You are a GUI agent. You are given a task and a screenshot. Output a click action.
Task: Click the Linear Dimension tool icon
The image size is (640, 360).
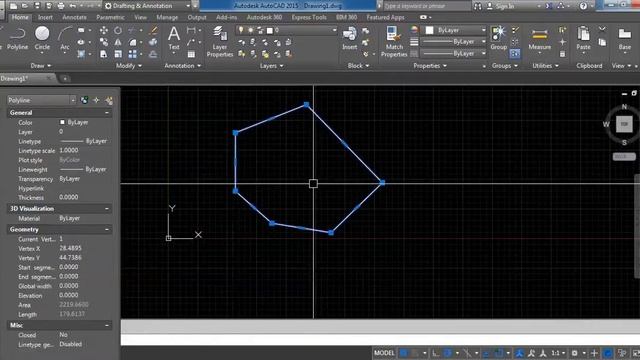pos(191,30)
